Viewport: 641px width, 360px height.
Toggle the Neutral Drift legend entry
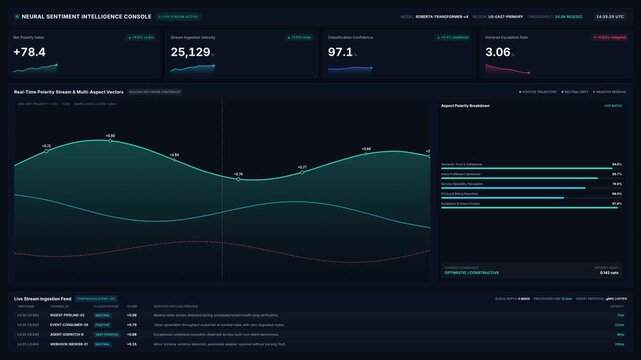click(575, 92)
